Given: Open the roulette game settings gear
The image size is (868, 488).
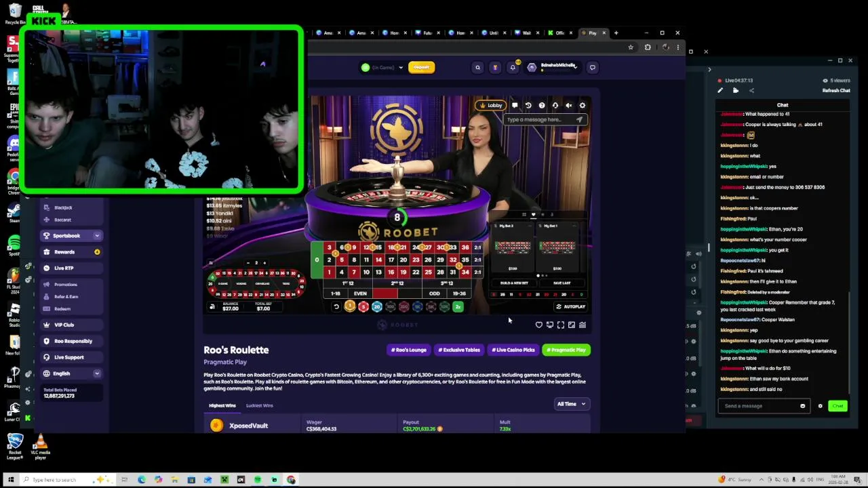Looking at the screenshot, I should tap(583, 105).
